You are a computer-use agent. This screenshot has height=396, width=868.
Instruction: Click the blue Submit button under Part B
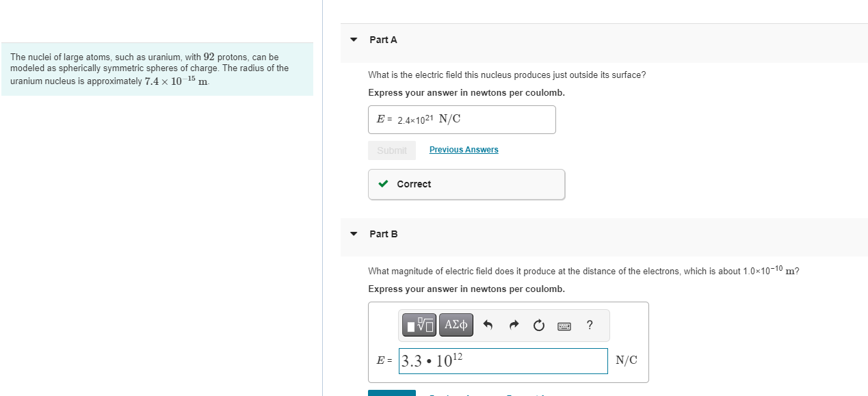[392, 393]
